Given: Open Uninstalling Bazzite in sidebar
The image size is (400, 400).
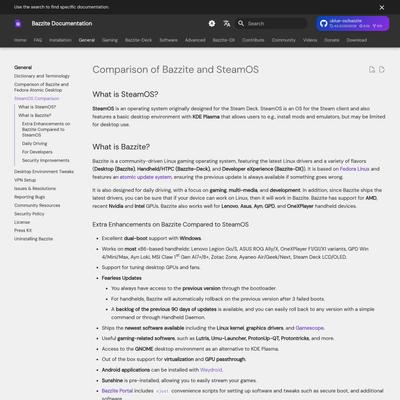Looking at the screenshot, I should click(33, 239).
